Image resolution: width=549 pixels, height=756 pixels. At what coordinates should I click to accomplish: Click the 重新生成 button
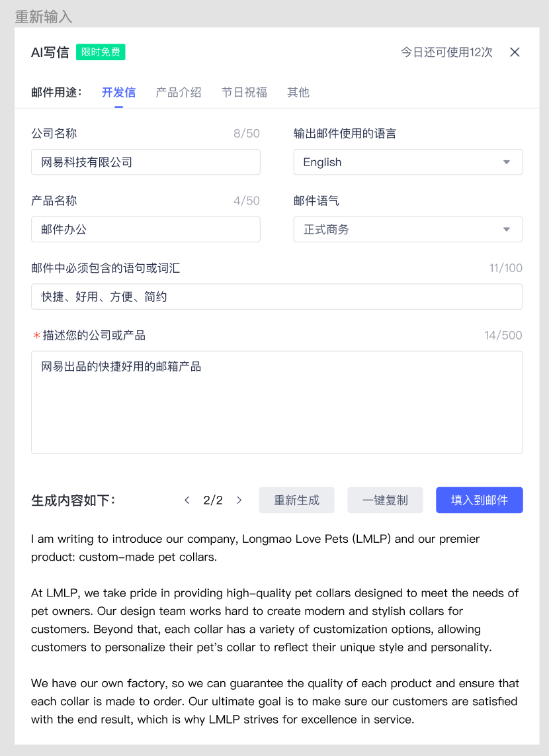click(x=296, y=500)
